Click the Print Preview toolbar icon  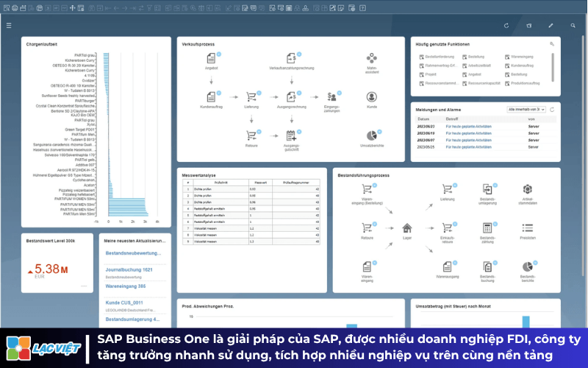7,8
